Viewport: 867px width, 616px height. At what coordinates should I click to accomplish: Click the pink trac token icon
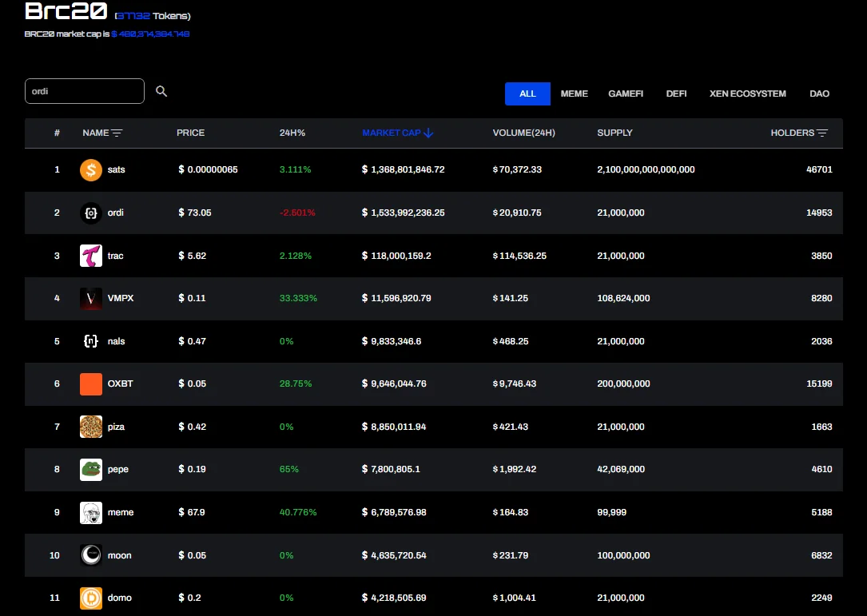91,256
